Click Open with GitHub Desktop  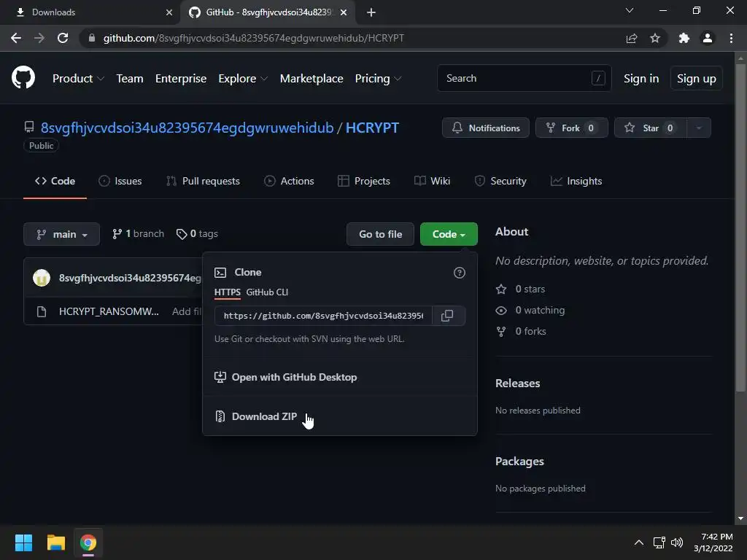[x=286, y=377]
